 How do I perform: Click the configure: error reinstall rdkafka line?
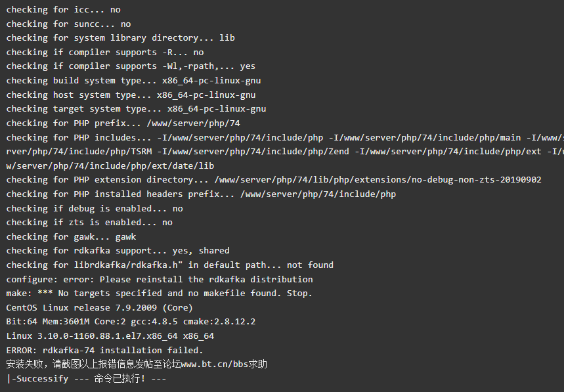160,280
